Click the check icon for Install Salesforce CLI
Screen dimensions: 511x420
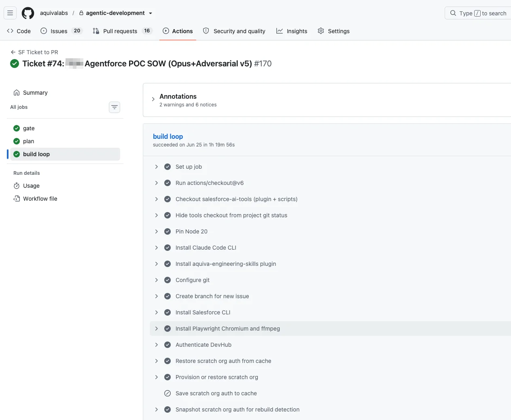pos(168,312)
